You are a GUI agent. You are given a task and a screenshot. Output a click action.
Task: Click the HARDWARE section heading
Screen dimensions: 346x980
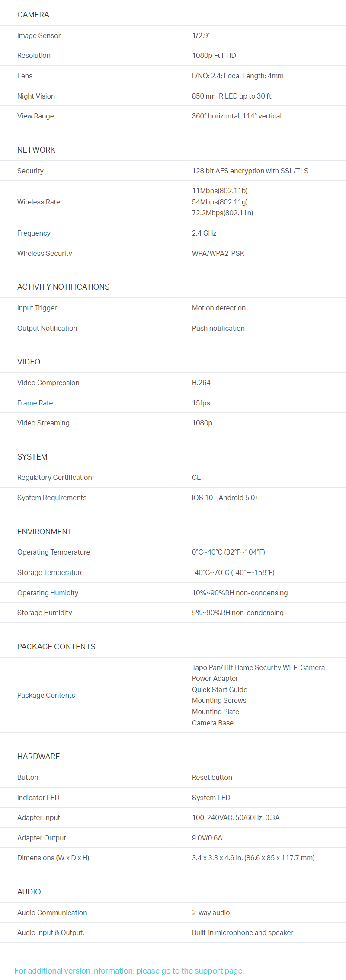tap(38, 757)
